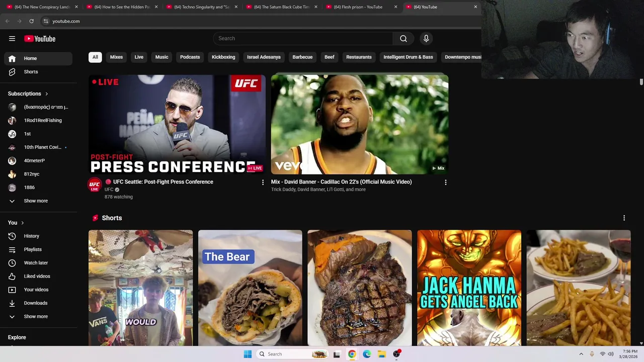Expand subscriptions with Show more
The height and width of the screenshot is (362, 644).
click(38, 201)
